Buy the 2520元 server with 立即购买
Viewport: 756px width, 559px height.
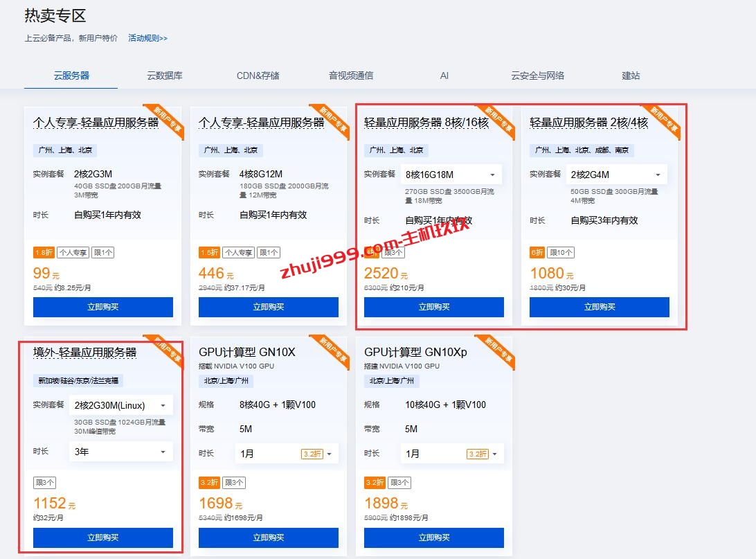pyautogui.click(x=434, y=307)
